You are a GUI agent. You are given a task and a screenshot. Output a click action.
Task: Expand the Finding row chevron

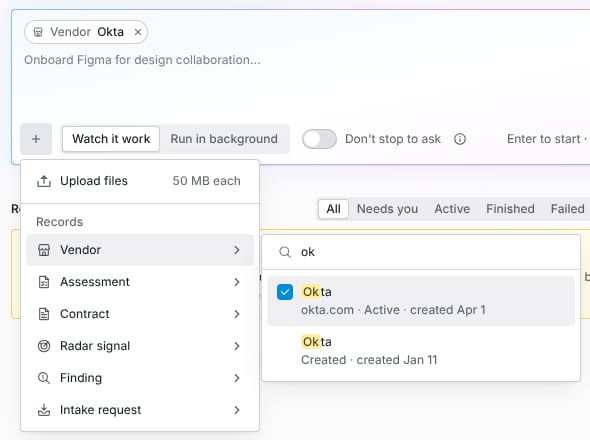tap(237, 378)
